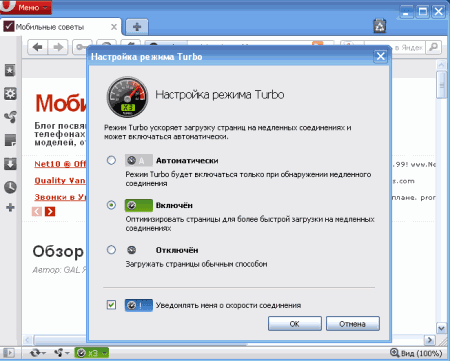The width and height of the screenshot is (450, 361).
Task: Click the Автоматически Turbo mode icon
Action: click(139, 160)
